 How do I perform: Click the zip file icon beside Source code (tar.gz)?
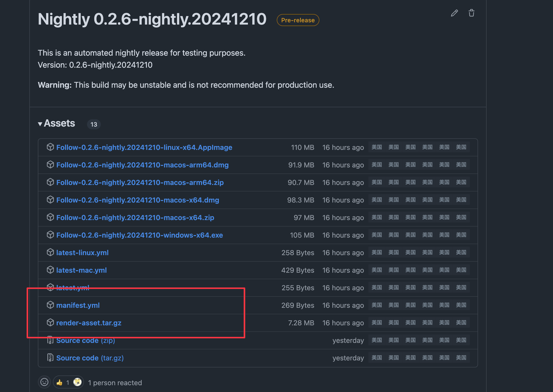coord(50,357)
